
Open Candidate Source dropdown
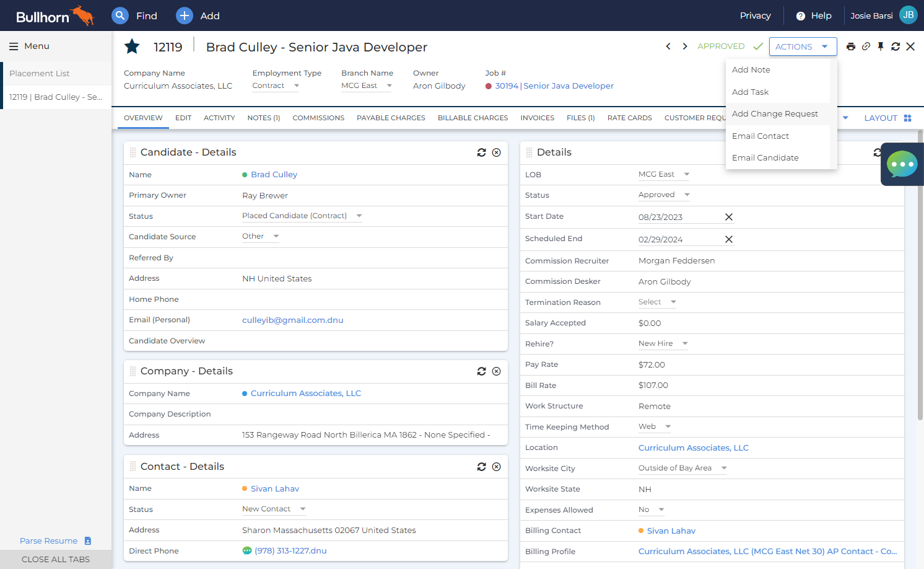coord(261,236)
